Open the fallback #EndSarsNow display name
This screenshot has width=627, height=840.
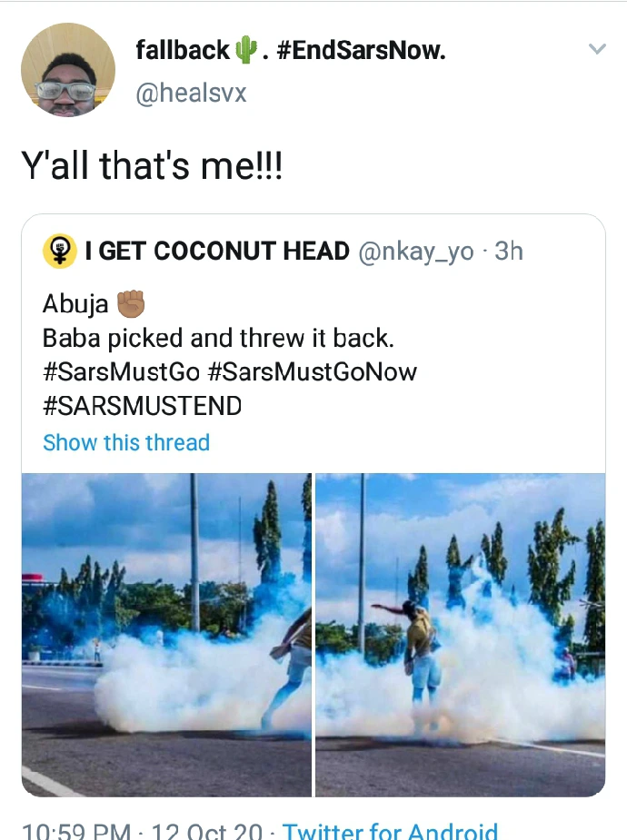pyautogui.click(x=291, y=51)
